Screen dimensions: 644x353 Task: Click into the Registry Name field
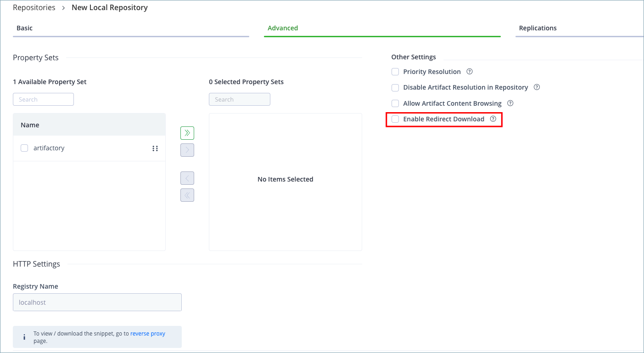pos(97,302)
